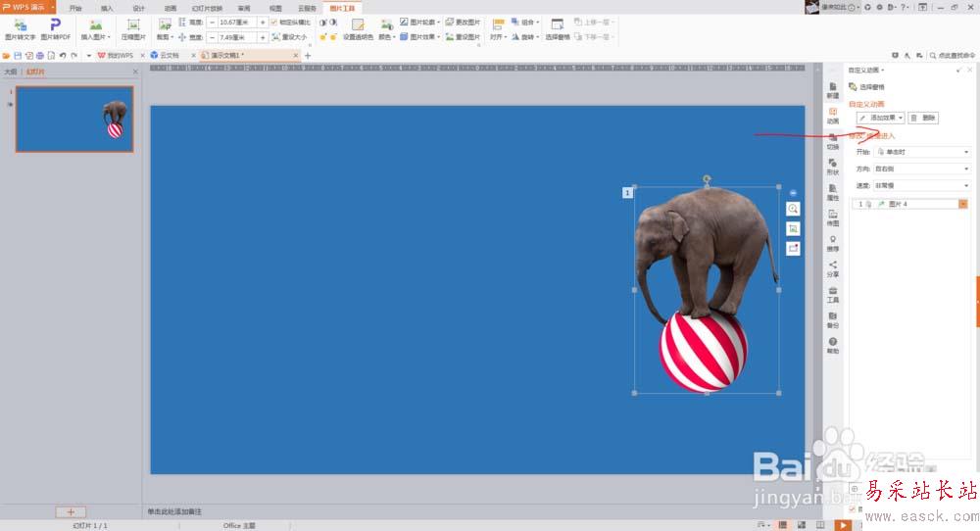Click the add new slide plus button
980x531 pixels.
[x=71, y=511]
